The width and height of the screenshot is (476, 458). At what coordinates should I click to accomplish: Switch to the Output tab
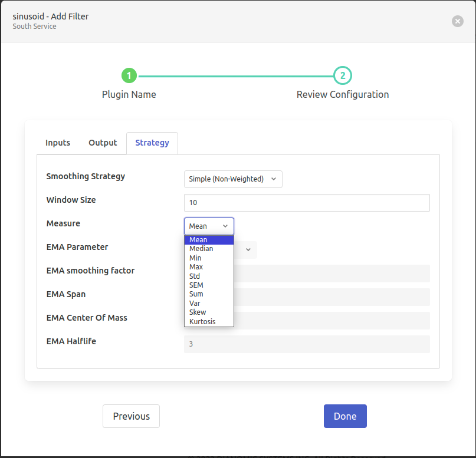coord(103,143)
